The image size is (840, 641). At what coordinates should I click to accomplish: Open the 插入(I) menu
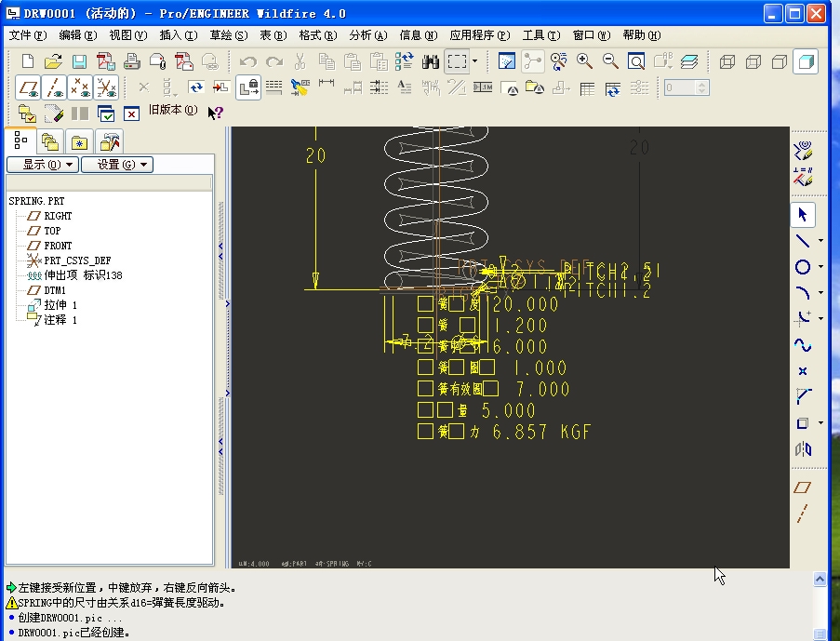tap(179, 35)
